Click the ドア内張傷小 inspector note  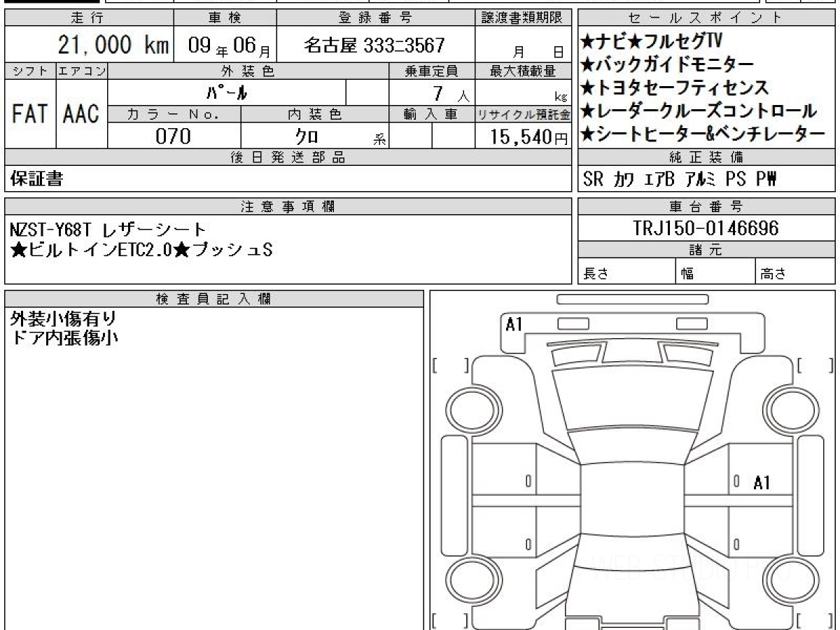[x=64, y=338]
